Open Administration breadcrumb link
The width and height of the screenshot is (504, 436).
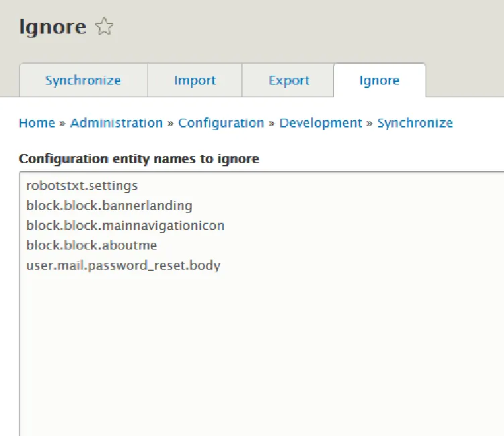coord(117,123)
